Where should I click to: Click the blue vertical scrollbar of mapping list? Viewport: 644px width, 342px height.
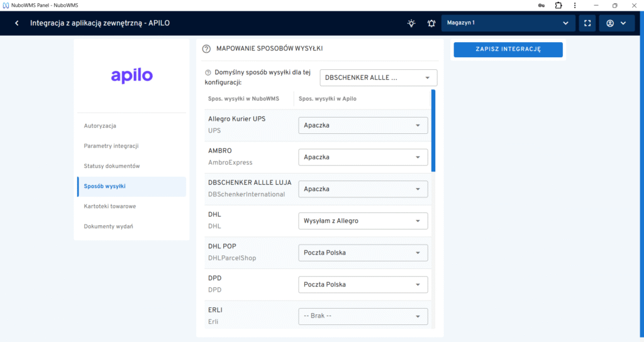[433, 130]
